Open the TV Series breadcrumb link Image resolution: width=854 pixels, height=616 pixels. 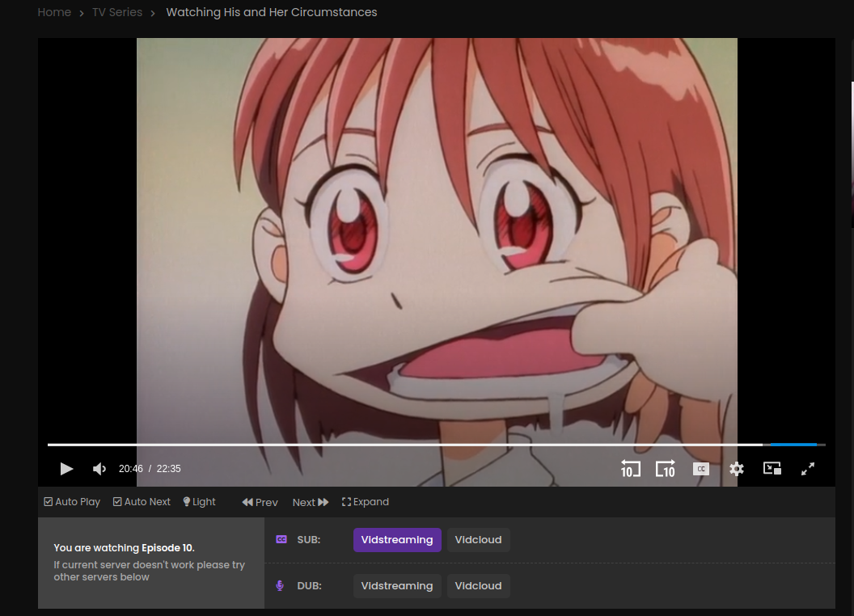pyautogui.click(x=117, y=12)
